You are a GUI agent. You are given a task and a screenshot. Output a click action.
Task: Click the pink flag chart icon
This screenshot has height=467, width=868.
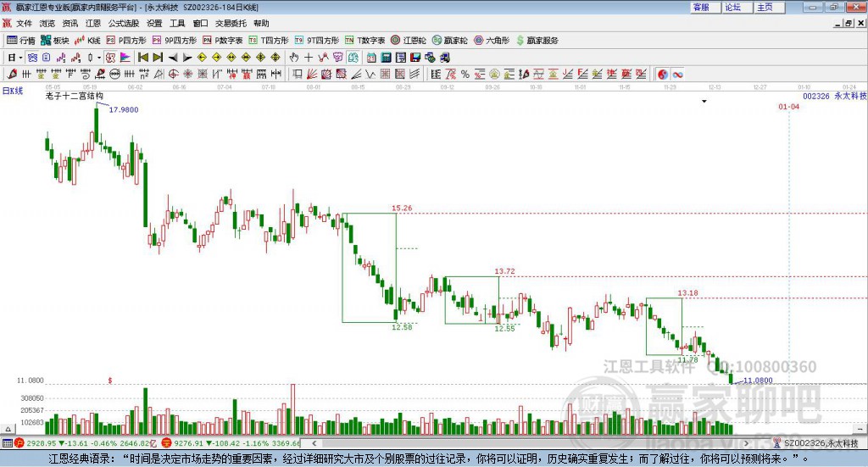[125, 58]
